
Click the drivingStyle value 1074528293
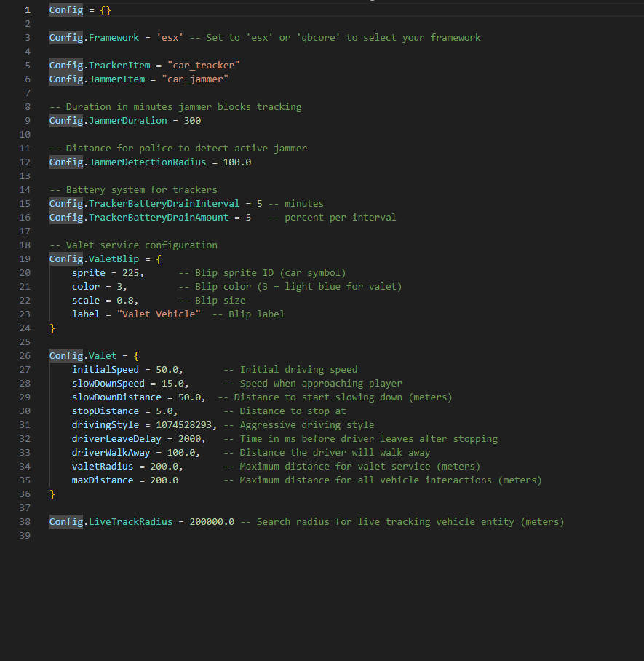[184, 425]
